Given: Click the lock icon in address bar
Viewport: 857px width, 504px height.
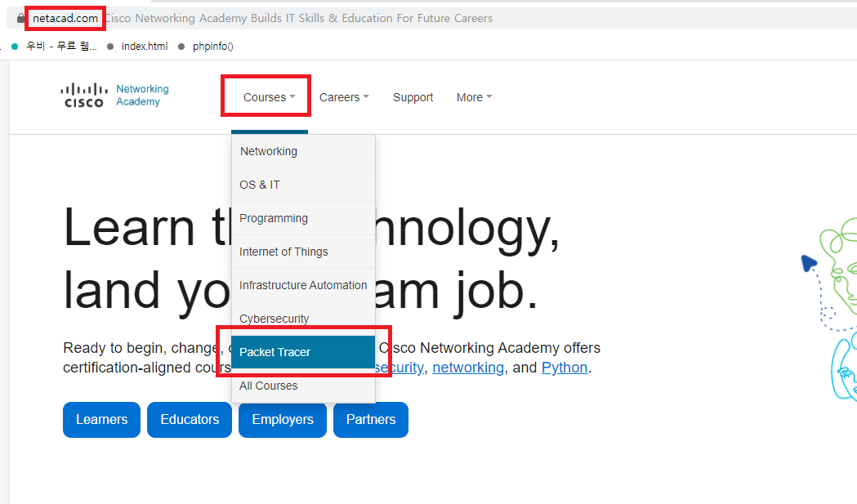Looking at the screenshot, I should tap(20, 19).
